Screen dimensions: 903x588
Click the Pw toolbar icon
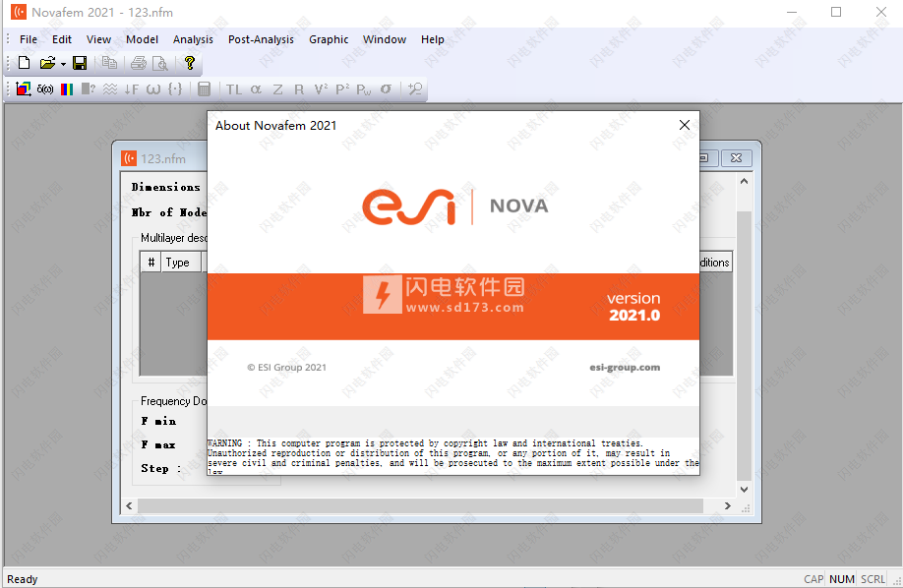[x=364, y=89]
